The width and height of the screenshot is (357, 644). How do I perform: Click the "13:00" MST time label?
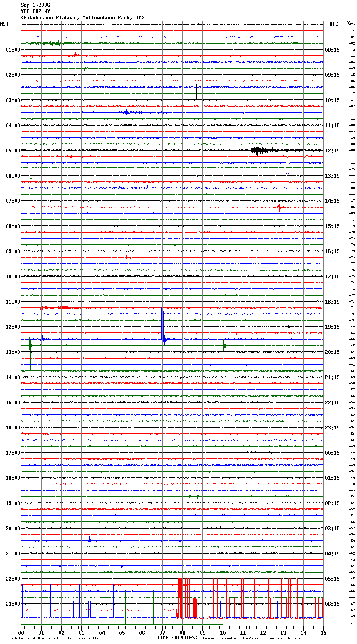click(13, 352)
